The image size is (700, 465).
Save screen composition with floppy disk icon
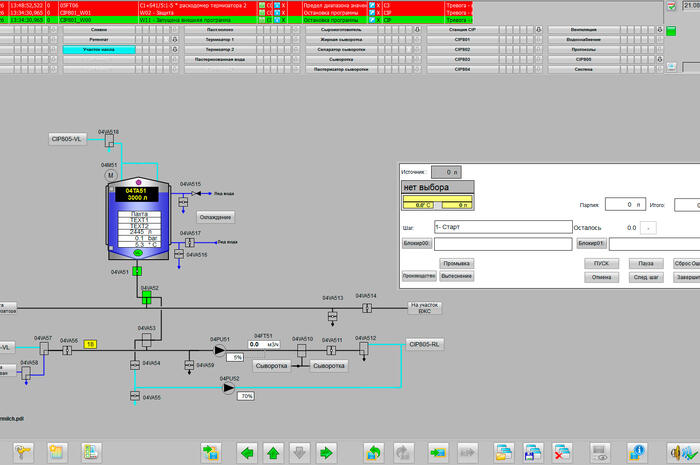[x=533, y=453]
